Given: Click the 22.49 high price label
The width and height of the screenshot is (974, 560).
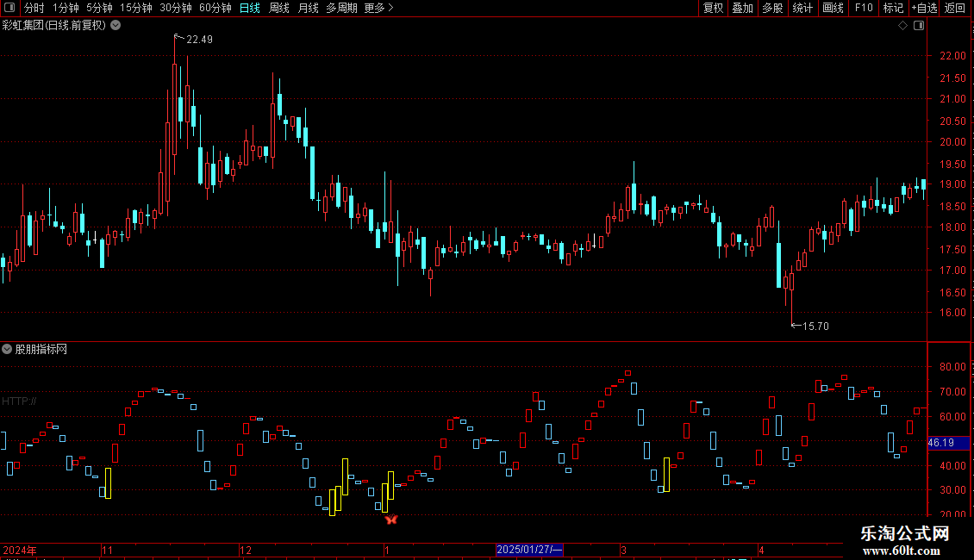Looking at the screenshot, I should [199, 40].
